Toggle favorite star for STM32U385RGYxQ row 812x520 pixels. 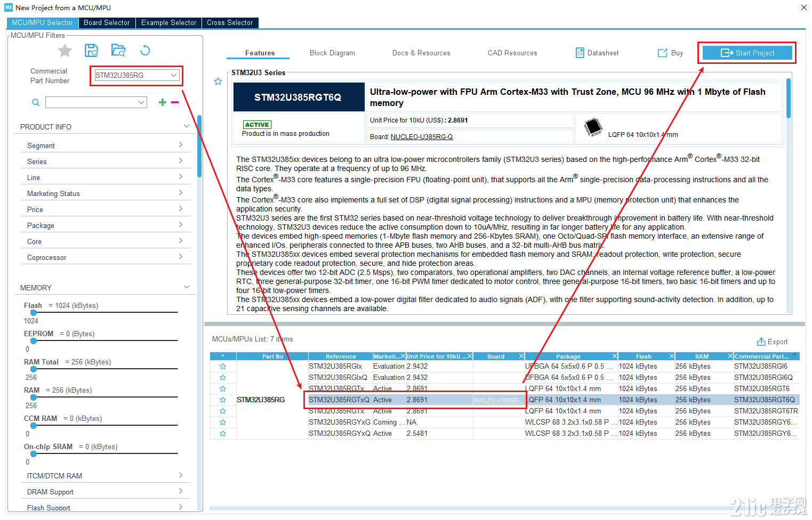click(223, 434)
